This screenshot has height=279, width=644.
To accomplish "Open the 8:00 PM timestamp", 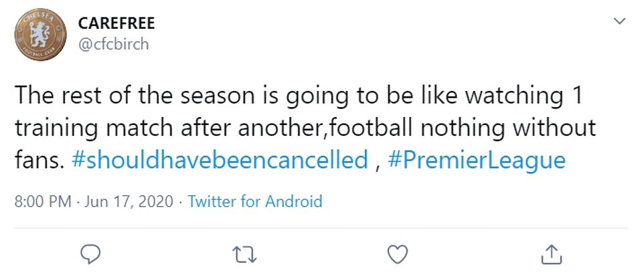I will coord(43,202).
